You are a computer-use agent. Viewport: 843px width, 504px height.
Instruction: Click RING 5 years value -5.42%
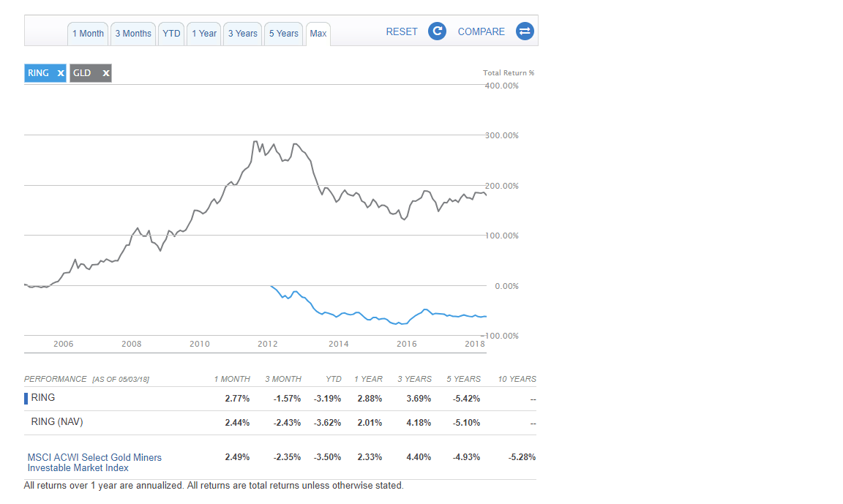[466, 399]
